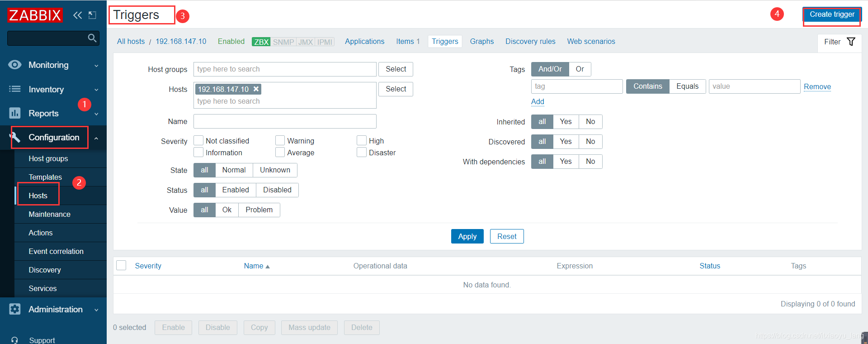
Task: Click the Inventory list icon
Action: [14, 89]
